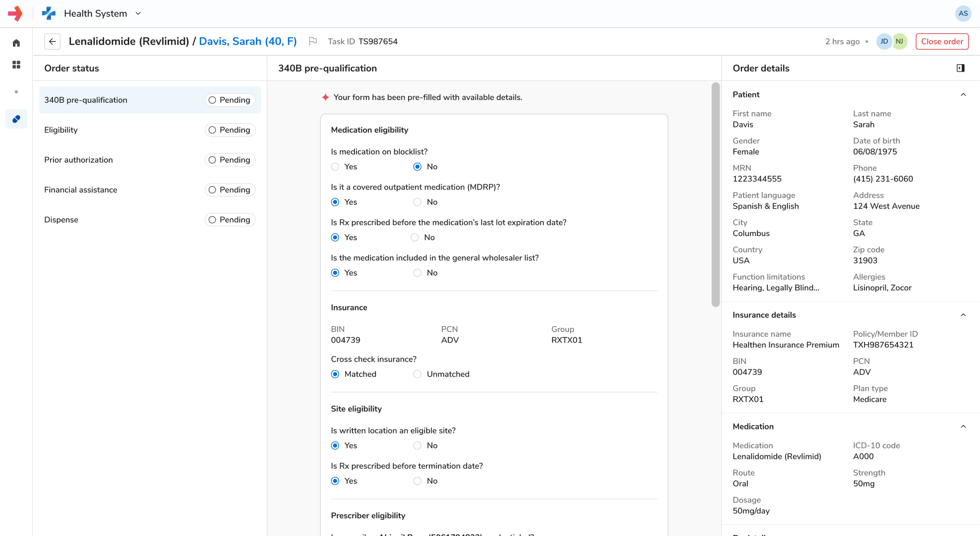
Task: Flag this task with the flag icon
Action: [x=313, y=41]
